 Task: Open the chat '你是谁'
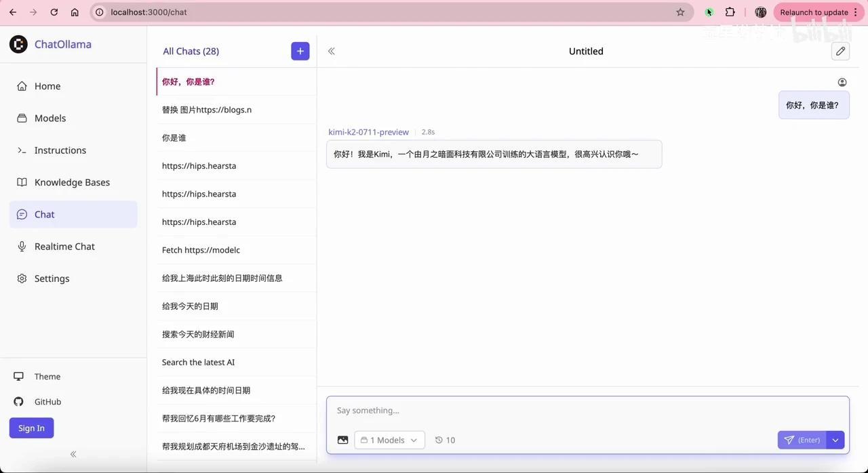236,138
